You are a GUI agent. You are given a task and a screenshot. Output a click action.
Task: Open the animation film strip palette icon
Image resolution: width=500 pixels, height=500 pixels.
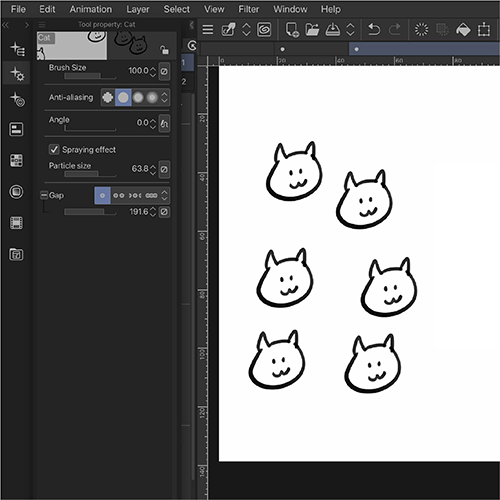tap(16, 223)
